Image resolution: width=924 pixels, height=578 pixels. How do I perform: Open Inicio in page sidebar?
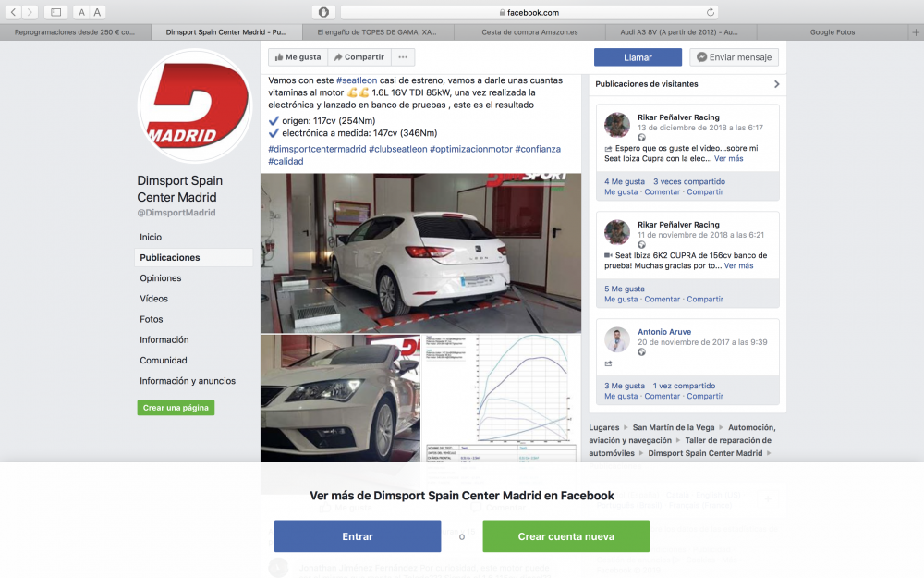151,237
